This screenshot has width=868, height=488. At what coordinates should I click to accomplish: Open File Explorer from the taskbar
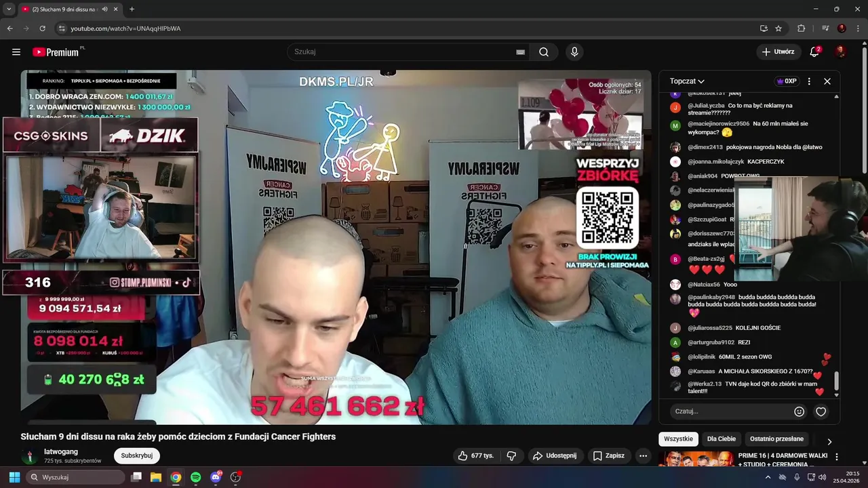tap(155, 477)
